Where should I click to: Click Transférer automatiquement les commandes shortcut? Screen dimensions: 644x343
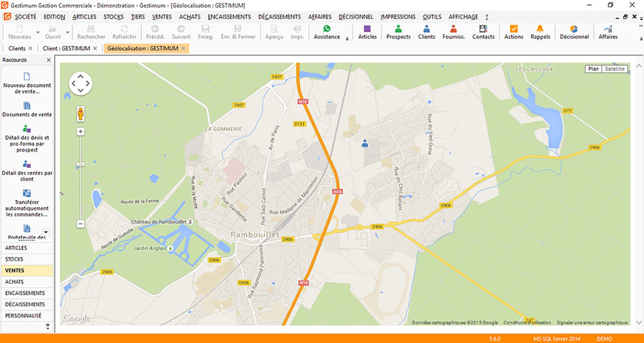click(27, 203)
